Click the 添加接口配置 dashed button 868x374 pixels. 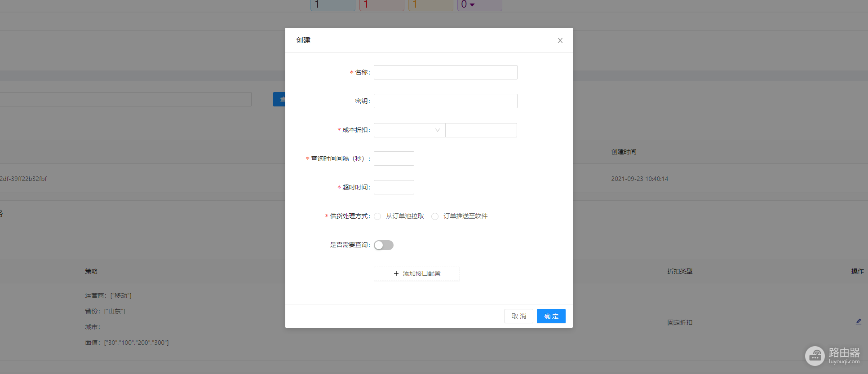(416, 274)
